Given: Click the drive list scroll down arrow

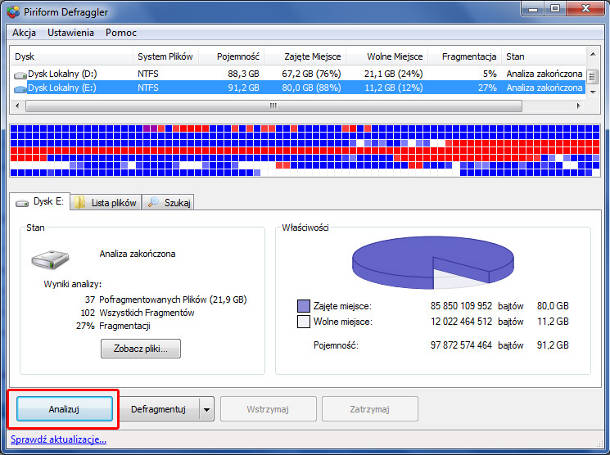Looking at the screenshot, I should pyautogui.click(x=592, y=92).
